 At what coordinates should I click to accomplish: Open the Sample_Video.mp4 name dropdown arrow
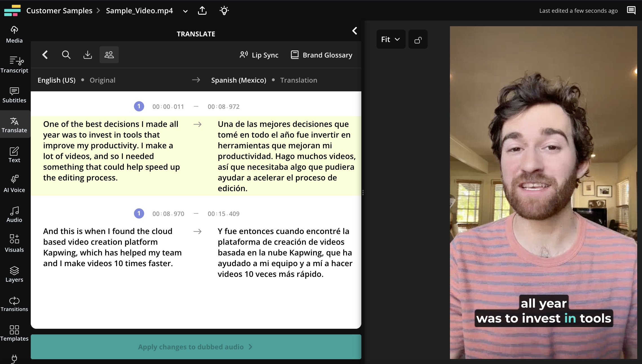pos(185,11)
